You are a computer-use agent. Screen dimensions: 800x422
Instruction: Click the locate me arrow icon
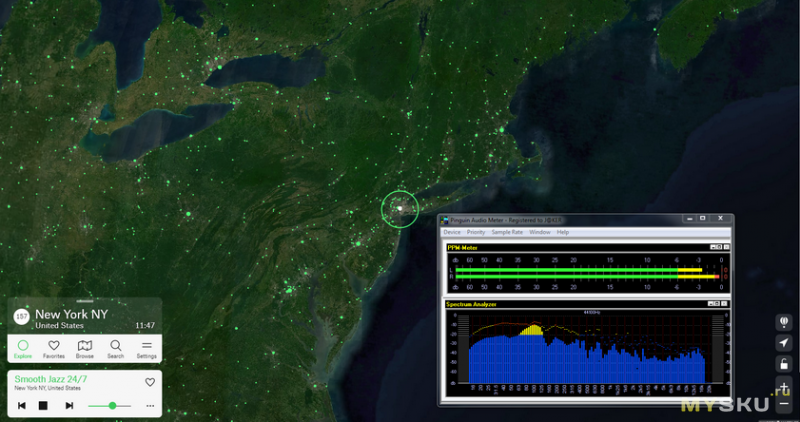[785, 343]
